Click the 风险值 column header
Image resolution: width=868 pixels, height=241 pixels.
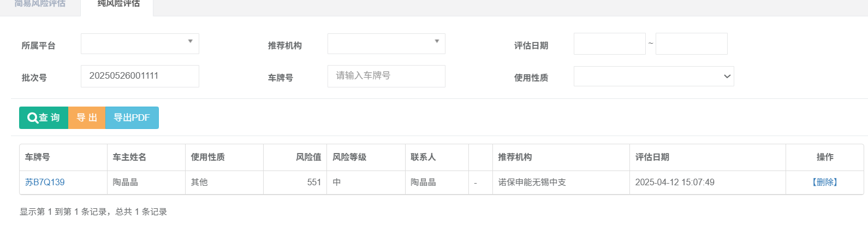point(308,157)
